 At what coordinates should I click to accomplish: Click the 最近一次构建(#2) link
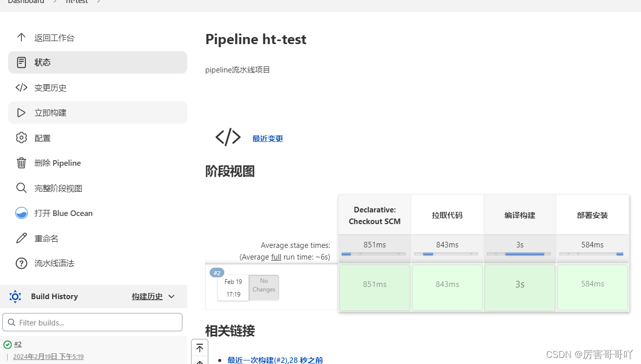(275, 360)
